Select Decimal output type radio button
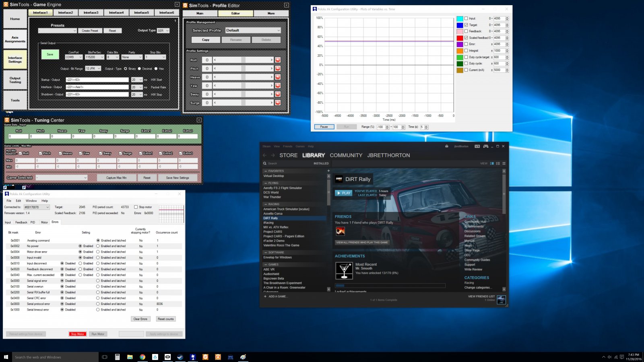Image resolution: width=644 pixels, height=362 pixels. tap(139, 69)
